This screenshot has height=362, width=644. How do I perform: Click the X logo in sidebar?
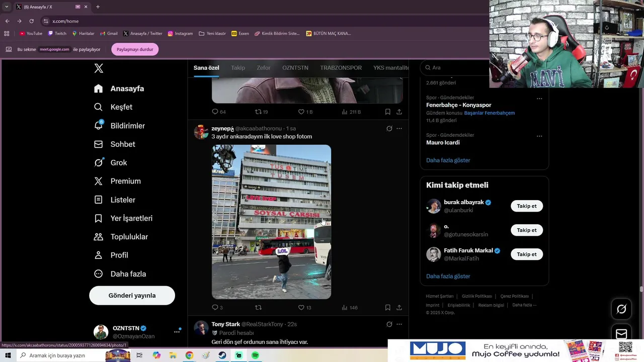click(x=99, y=69)
